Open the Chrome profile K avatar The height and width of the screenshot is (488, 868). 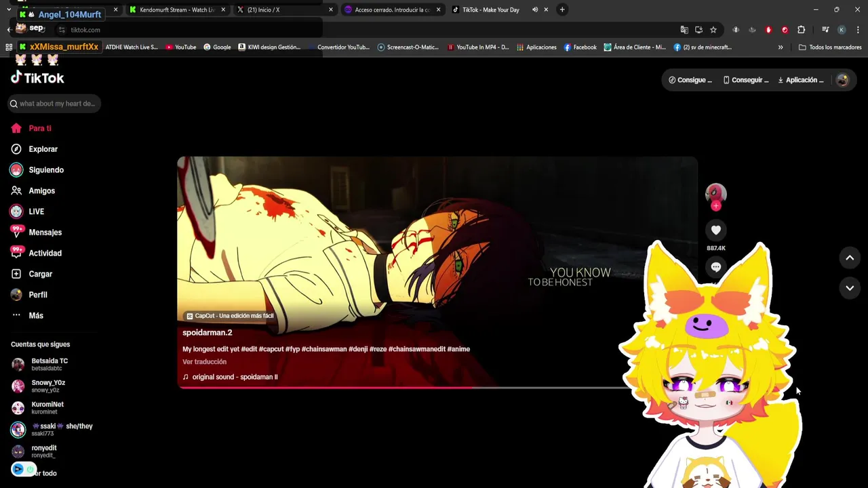(842, 30)
